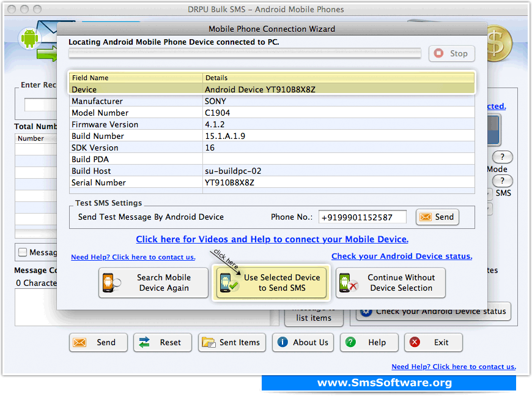Select the Model Number C1904 row
Image resolution: width=532 pixels, height=396 pixels.
click(x=272, y=113)
